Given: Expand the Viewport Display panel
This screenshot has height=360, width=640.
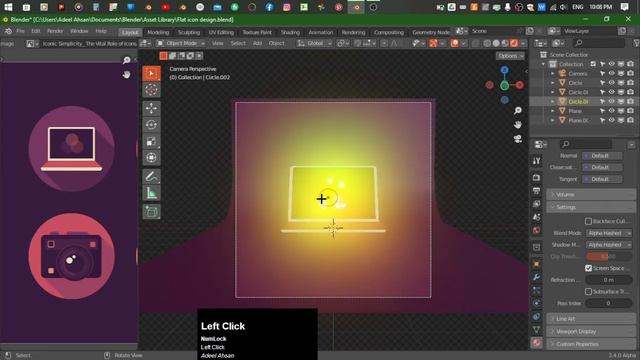Looking at the screenshot, I should click(x=590, y=331).
